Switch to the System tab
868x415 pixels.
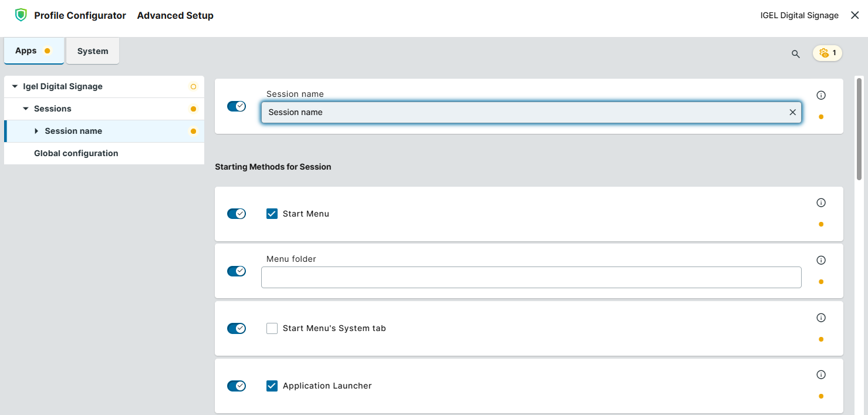93,51
